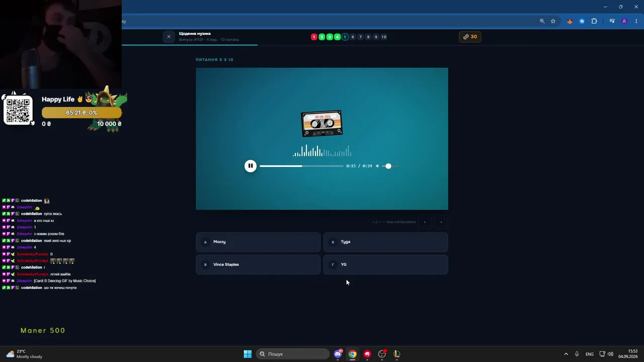Open the browser extensions puzzle menu
This screenshot has height=362, width=644.
(594, 21)
